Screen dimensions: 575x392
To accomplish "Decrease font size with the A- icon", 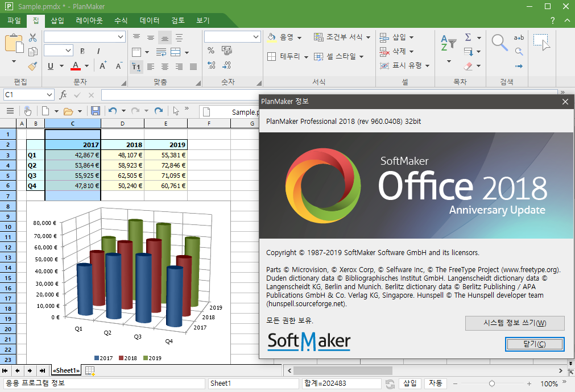I will click(119, 65).
